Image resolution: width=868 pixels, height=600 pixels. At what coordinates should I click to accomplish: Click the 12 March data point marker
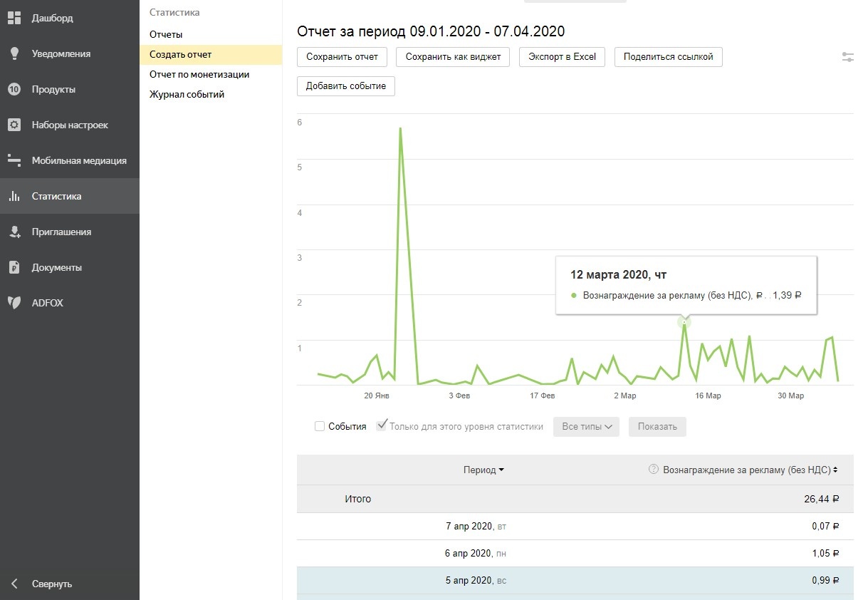[x=684, y=323]
